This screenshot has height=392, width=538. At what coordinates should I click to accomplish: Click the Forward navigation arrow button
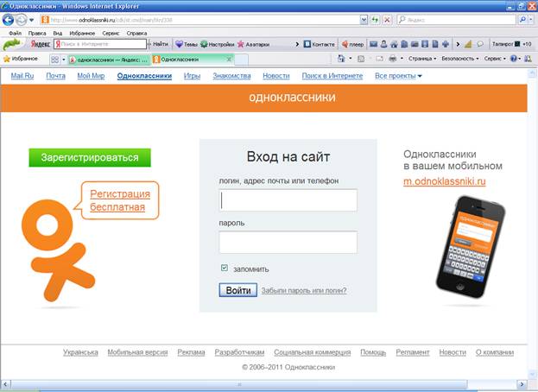[x=22, y=20]
